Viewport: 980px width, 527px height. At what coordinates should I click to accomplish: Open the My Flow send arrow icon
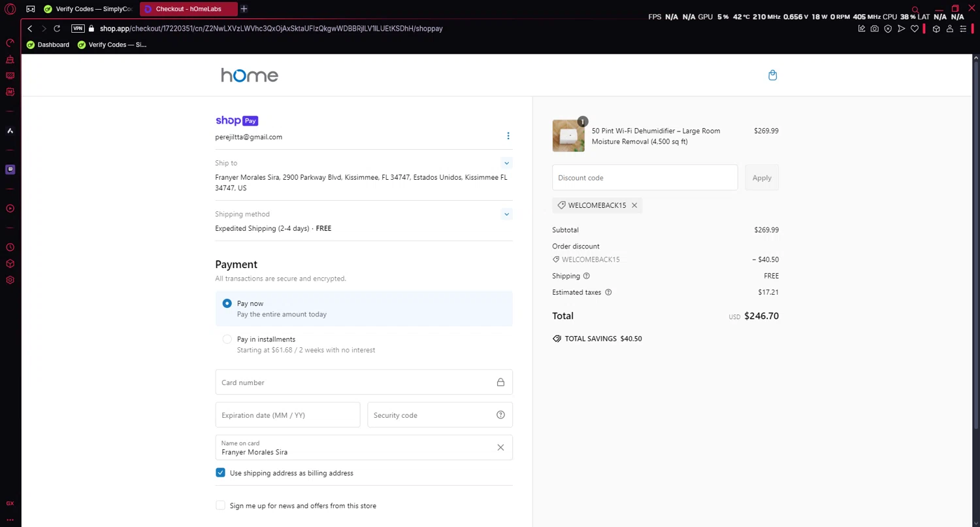tap(902, 29)
